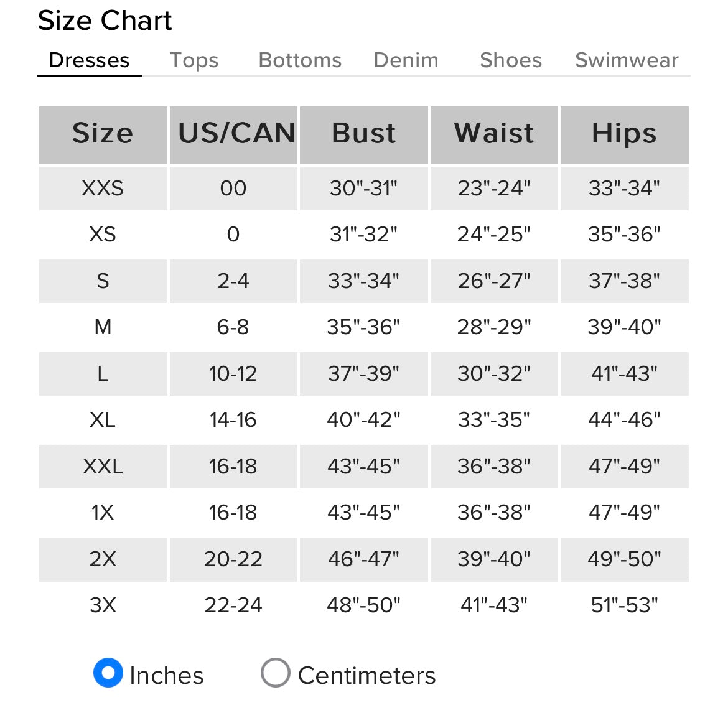
Task: Click the US/CAN column header
Action: [x=236, y=134]
